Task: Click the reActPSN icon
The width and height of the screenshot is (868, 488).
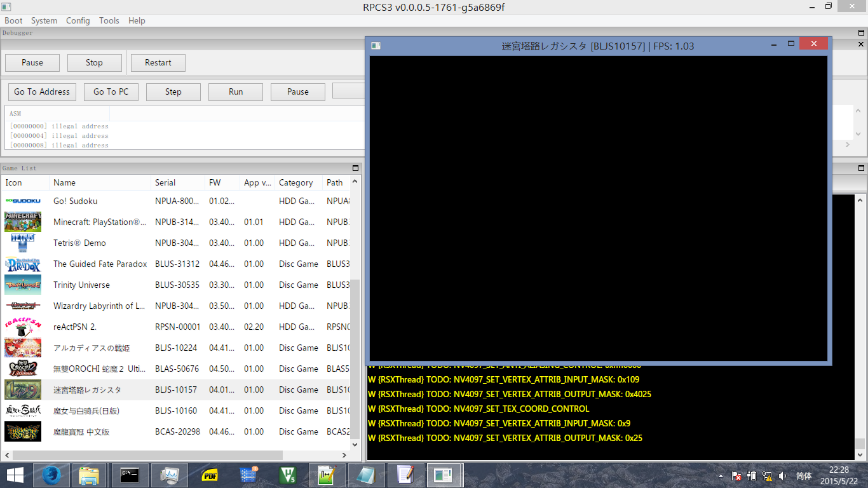Action: [23, 327]
